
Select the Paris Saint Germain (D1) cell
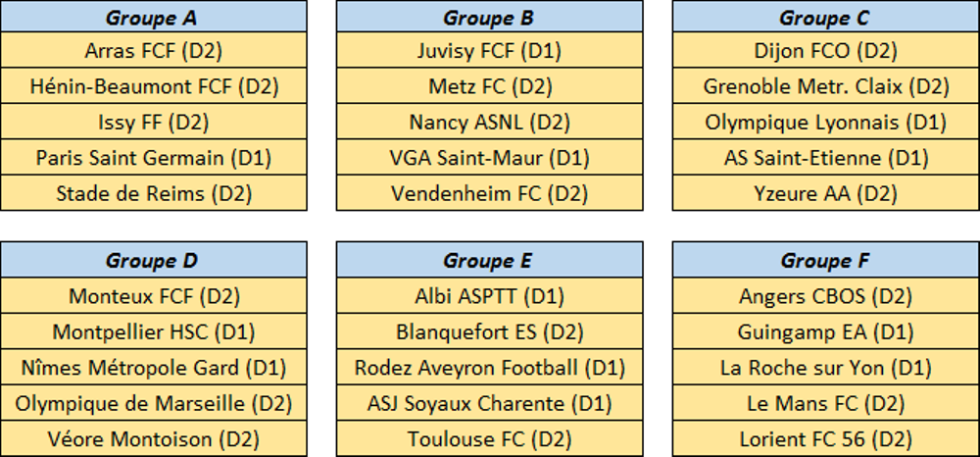tap(153, 157)
